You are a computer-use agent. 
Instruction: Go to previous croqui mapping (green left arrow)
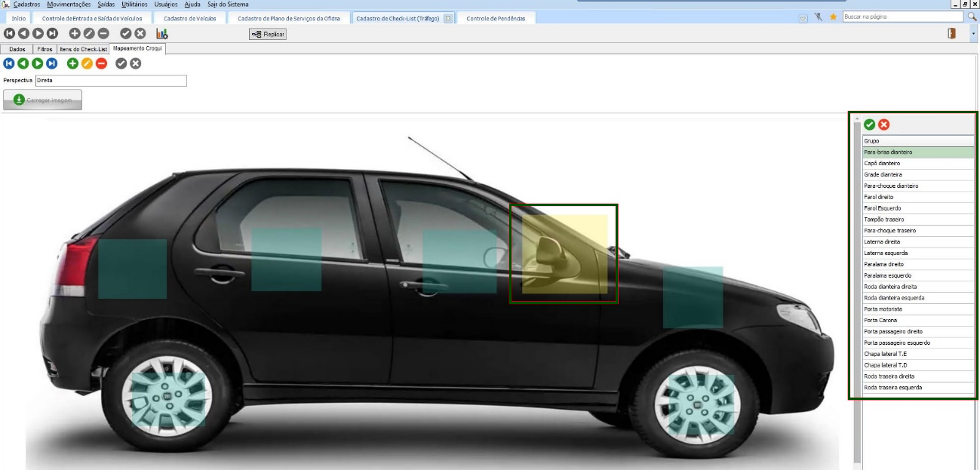tap(23, 63)
